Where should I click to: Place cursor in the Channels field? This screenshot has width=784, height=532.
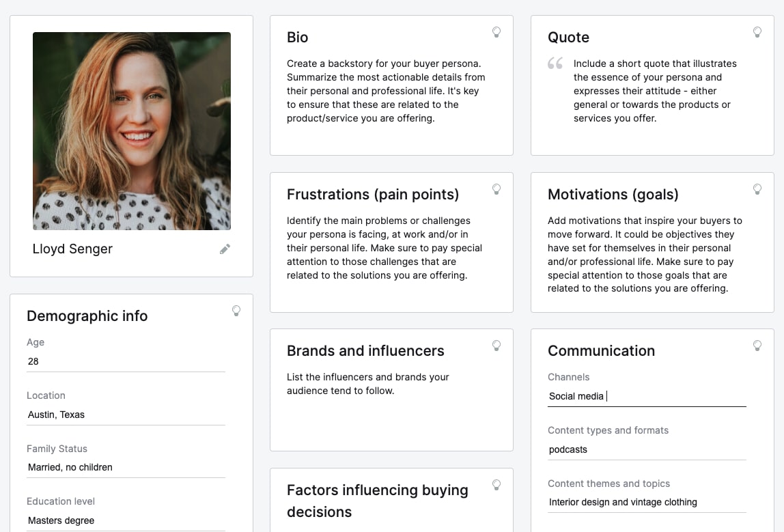pyautogui.click(x=647, y=396)
